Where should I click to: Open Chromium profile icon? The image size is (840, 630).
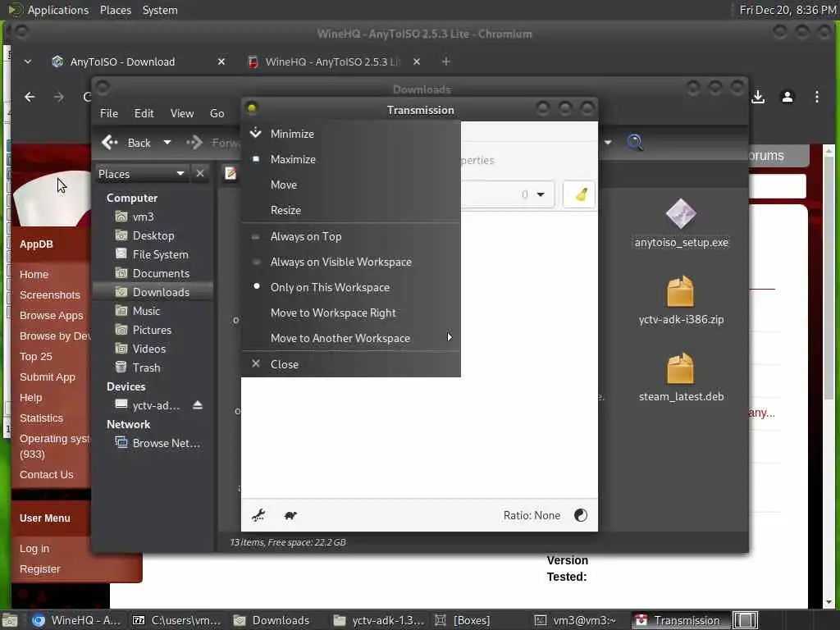787,97
